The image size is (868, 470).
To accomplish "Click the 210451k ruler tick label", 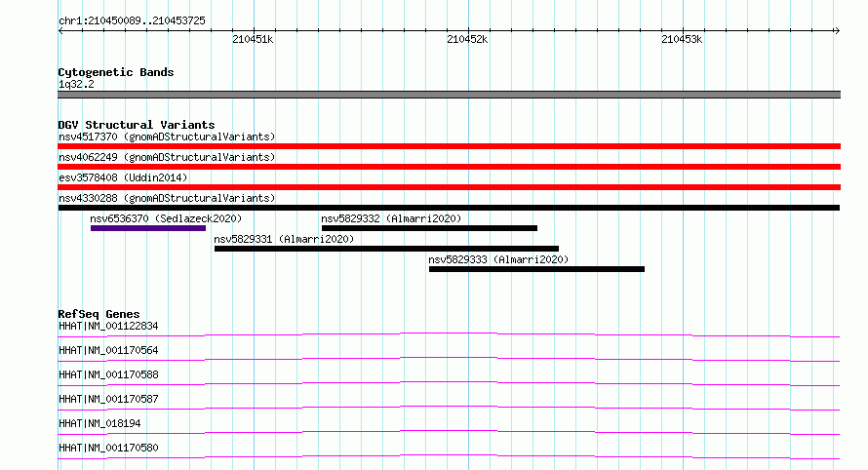I will tap(253, 39).
